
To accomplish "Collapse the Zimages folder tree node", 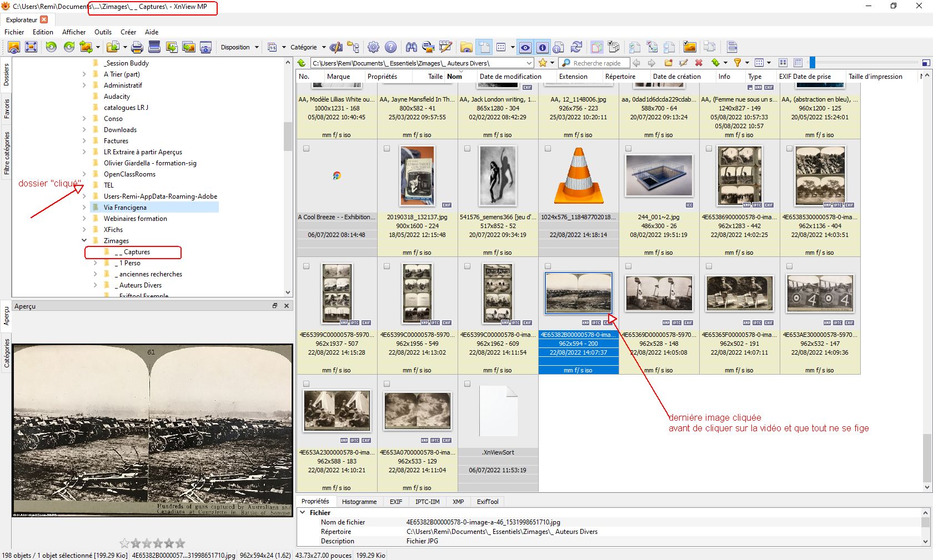I will tap(84, 241).
